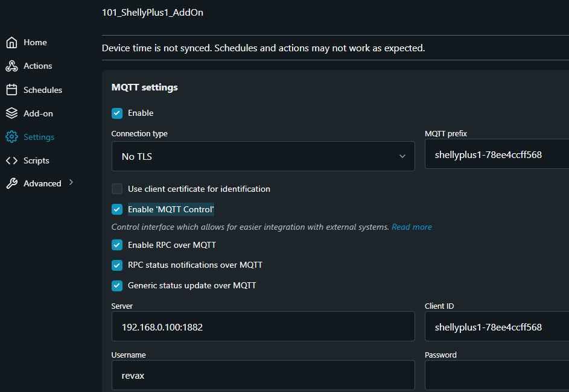Open the Read more link

click(x=412, y=227)
